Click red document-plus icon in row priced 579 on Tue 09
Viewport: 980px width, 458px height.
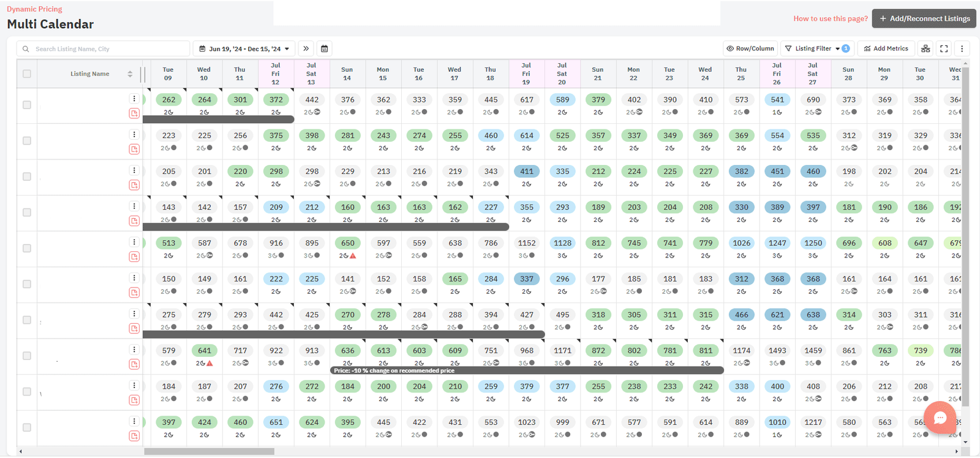coord(134,364)
